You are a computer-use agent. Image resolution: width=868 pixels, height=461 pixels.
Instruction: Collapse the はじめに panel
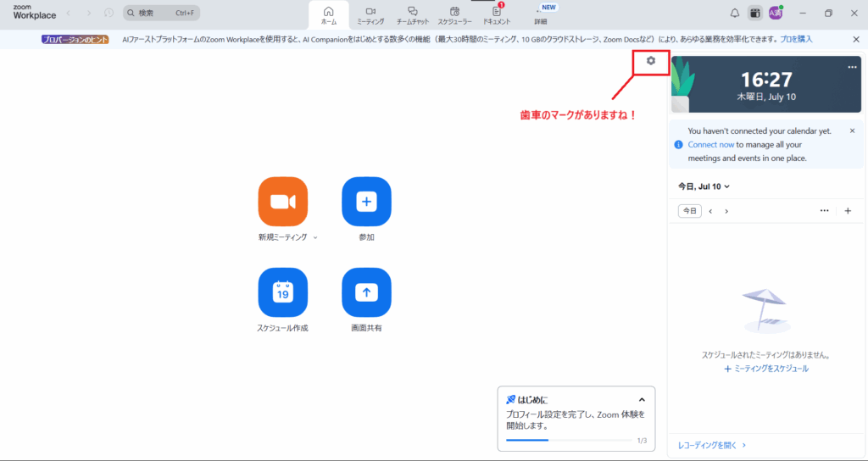tap(643, 400)
